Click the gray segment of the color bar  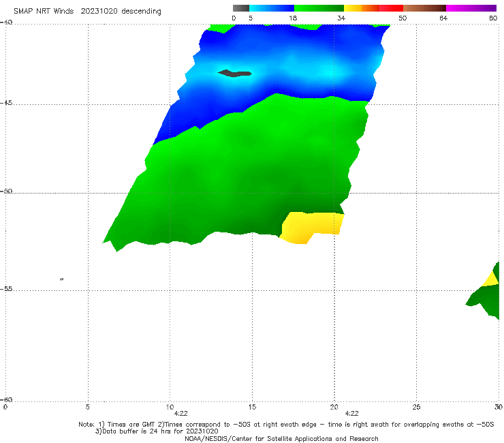(x=241, y=8)
